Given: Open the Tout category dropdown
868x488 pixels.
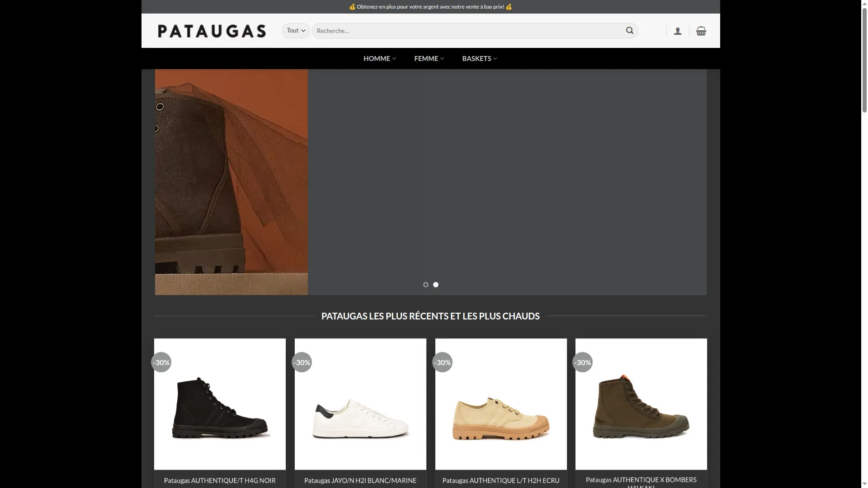Looking at the screenshot, I should click(x=296, y=30).
